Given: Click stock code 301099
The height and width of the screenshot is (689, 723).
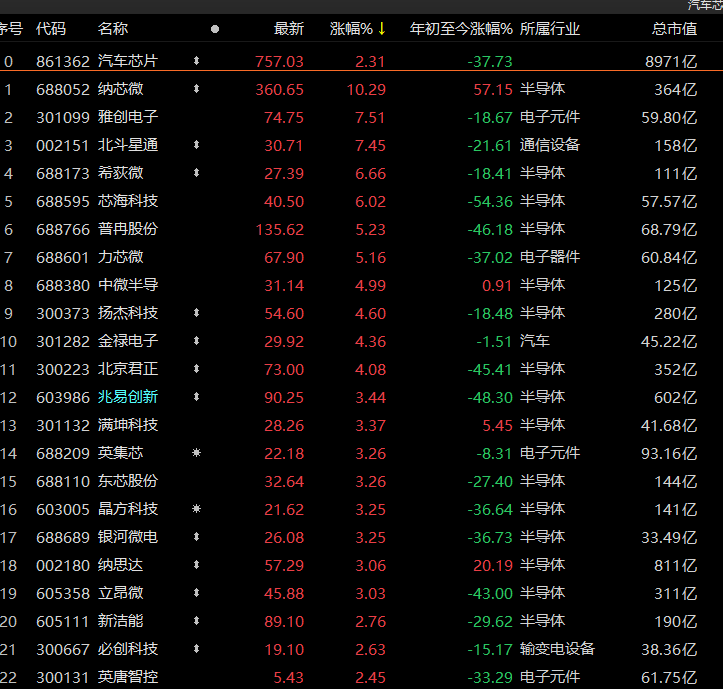Looking at the screenshot, I should coord(63,118).
